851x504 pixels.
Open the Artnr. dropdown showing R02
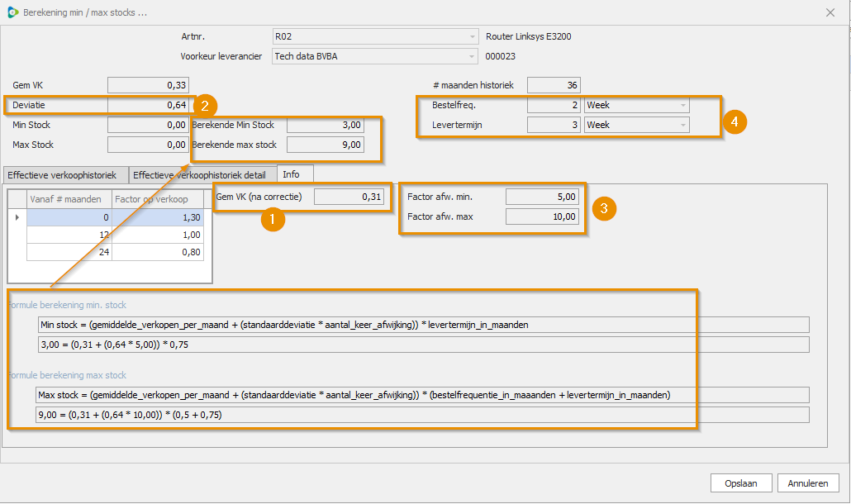pyautogui.click(x=472, y=36)
